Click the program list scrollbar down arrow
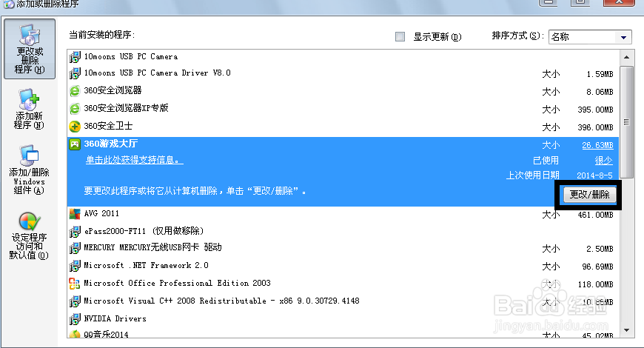Image resolution: width=644 pixels, height=348 pixels. pyautogui.click(x=627, y=330)
